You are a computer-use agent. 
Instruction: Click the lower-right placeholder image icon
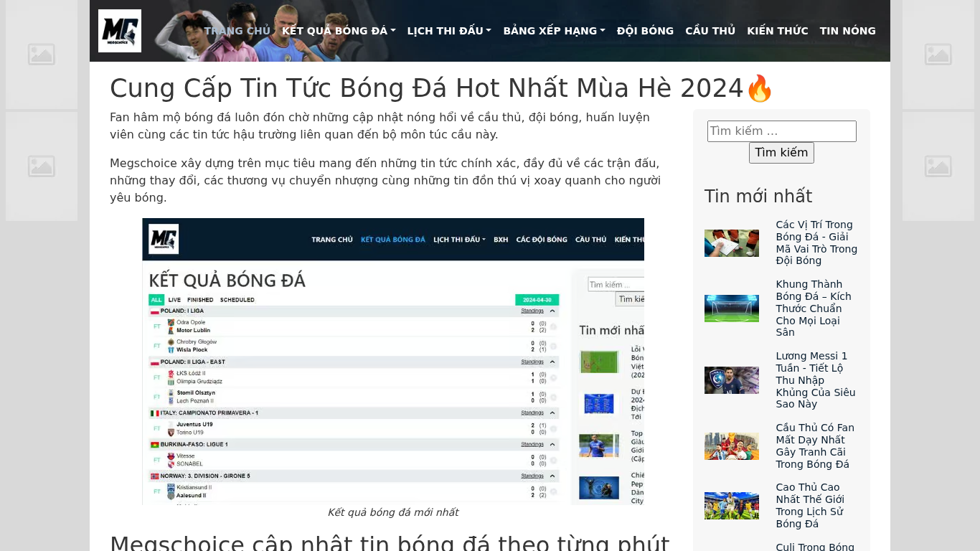(938, 166)
